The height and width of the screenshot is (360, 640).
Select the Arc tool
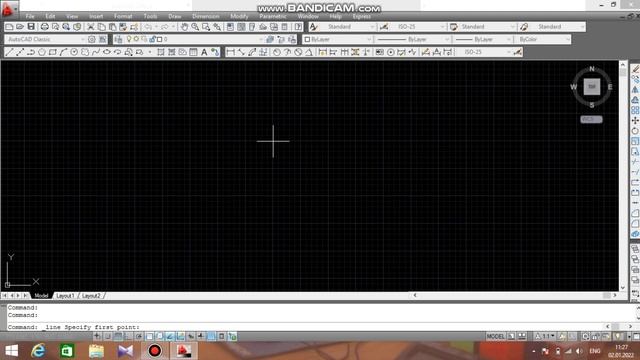point(63,52)
